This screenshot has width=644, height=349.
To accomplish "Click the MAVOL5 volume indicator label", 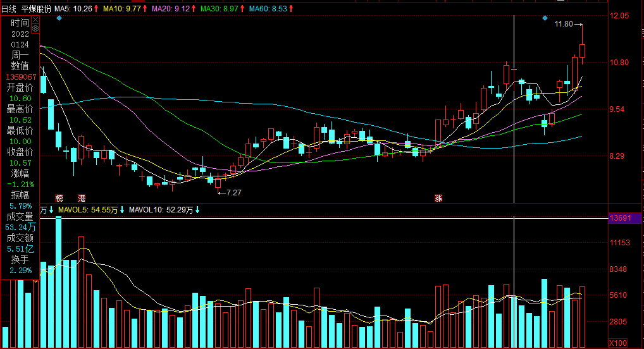I will [x=87, y=209].
